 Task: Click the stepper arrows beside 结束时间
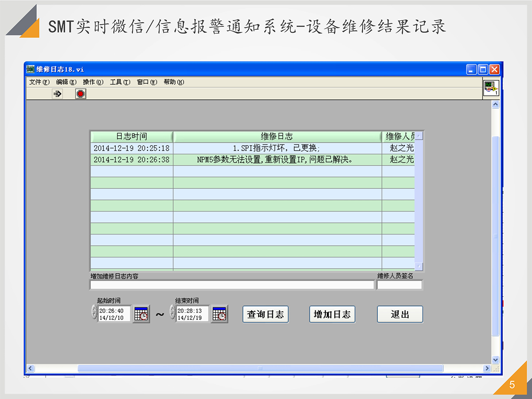pos(172,311)
